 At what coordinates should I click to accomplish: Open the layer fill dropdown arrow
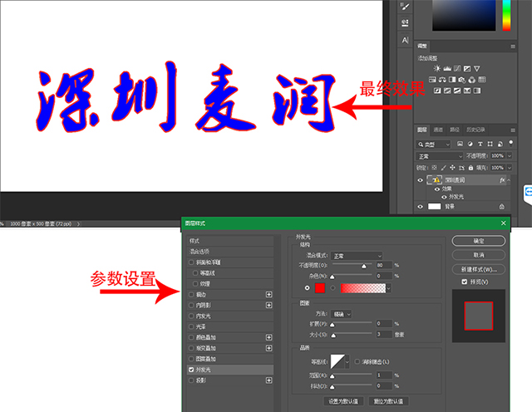pos(510,168)
